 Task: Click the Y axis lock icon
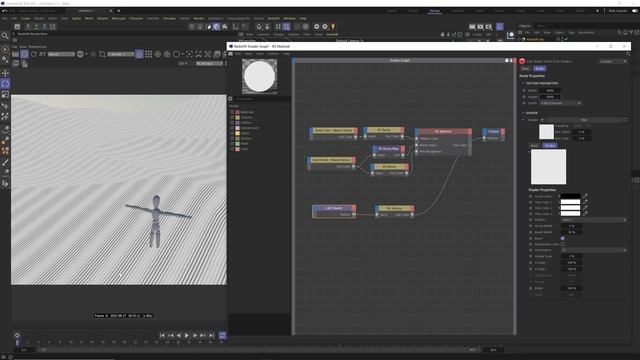pyautogui.click(x=36, y=27)
